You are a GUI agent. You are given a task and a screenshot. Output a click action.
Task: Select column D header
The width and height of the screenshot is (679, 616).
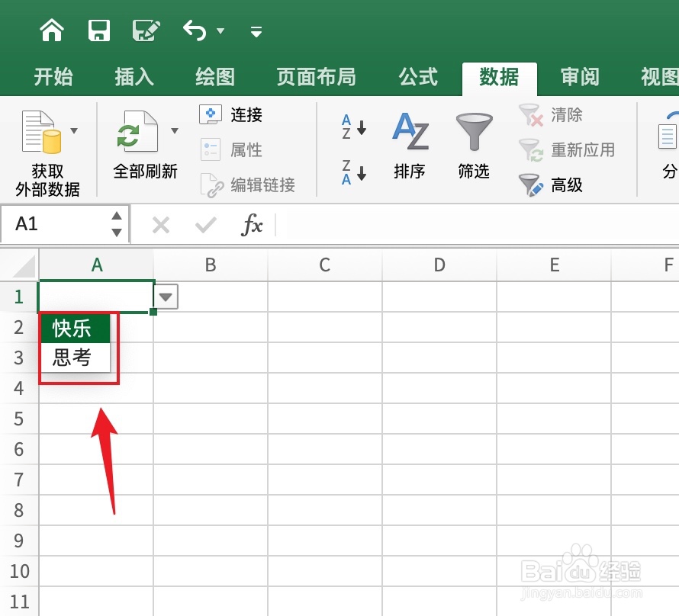pyautogui.click(x=439, y=265)
